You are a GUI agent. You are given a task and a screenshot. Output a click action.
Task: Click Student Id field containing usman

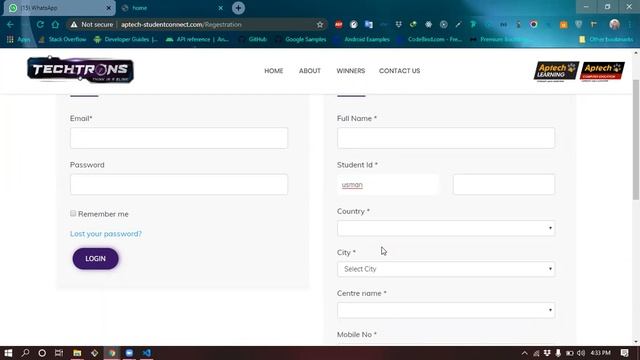(388, 184)
